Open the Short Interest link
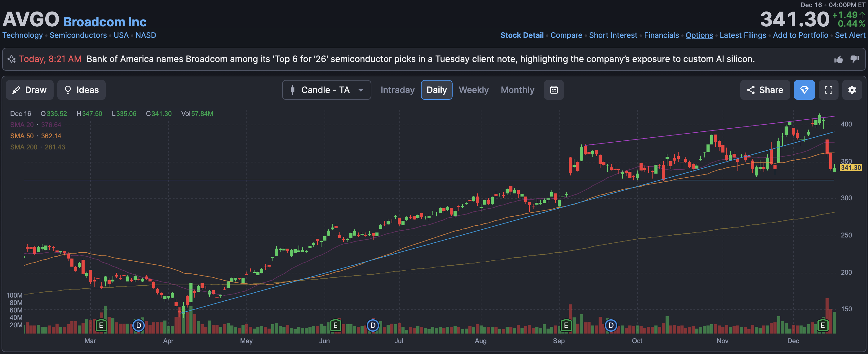The height and width of the screenshot is (354, 868). pyautogui.click(x=613, y=35)
